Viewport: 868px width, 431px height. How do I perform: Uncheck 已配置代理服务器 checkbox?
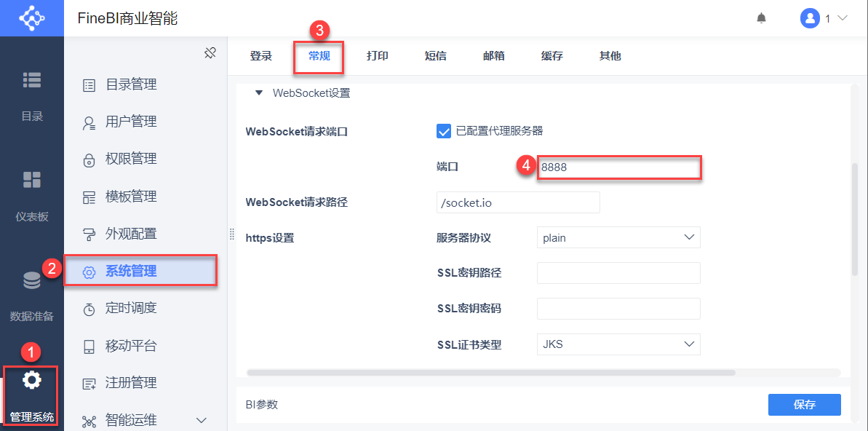(444, 131)
